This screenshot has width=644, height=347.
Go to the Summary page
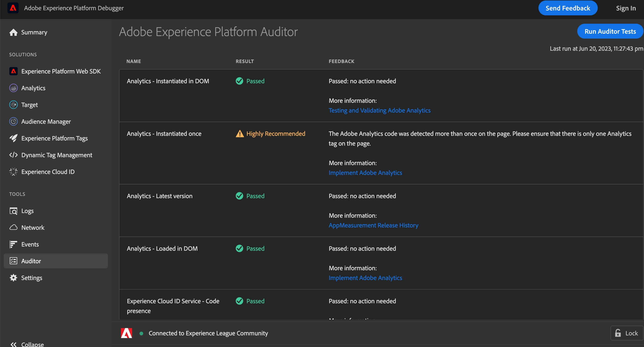coord(34,32)
